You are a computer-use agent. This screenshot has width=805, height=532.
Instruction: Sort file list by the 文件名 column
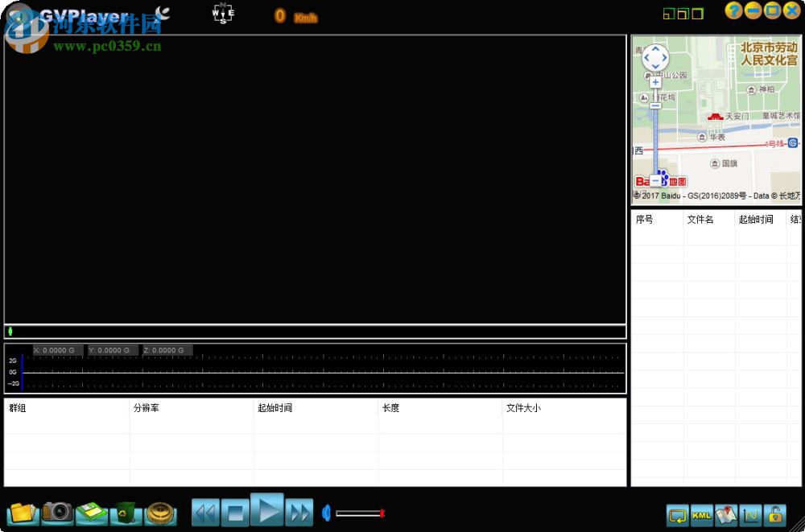click(701, 219)
